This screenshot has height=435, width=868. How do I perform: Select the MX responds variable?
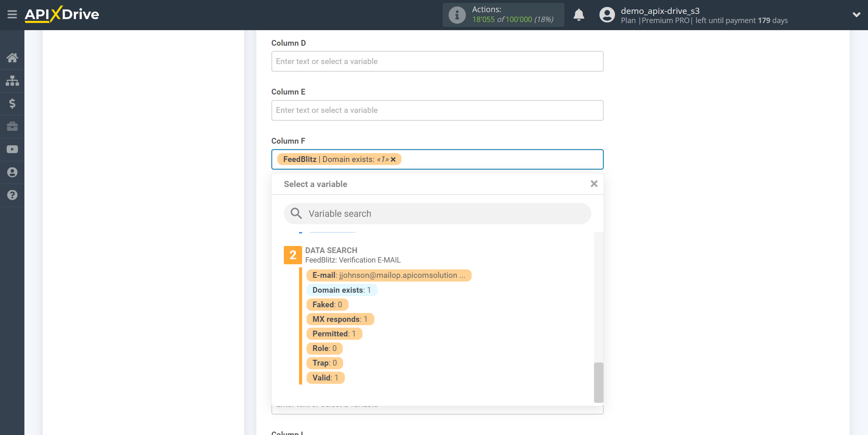point(340,319)
